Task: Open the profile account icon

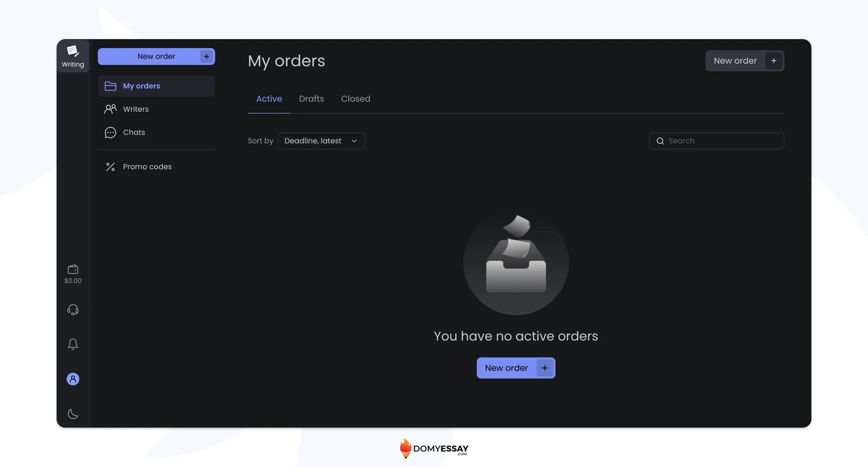Action: coord(73,379)
